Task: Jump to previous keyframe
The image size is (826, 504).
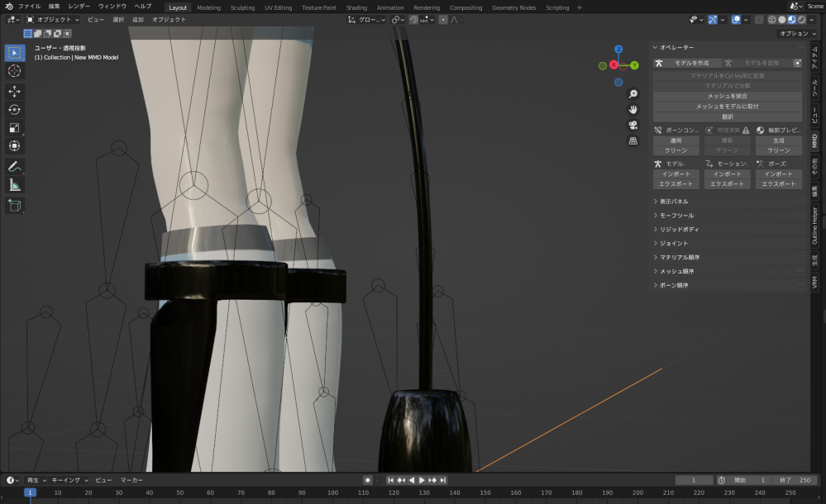Action: click(x=401, y=480)
